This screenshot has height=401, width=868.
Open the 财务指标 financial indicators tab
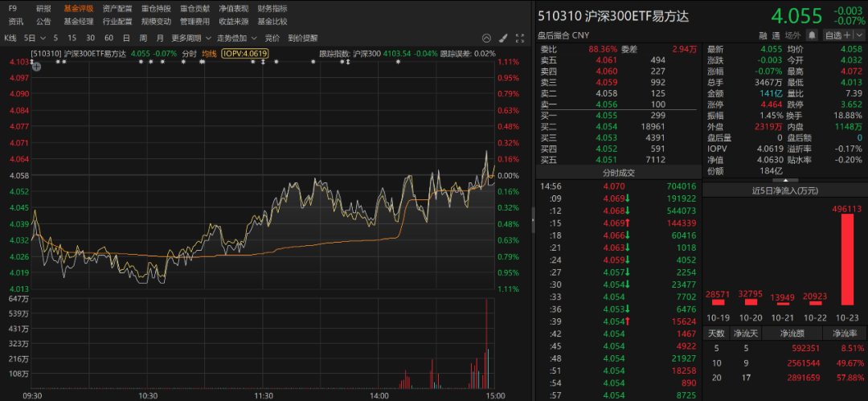click(272, 9)
